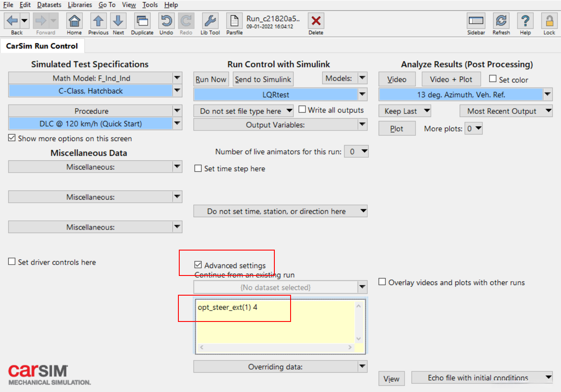561x392 pixels.
Task: Check Write all outputs
Action: (x=302, y=109)
